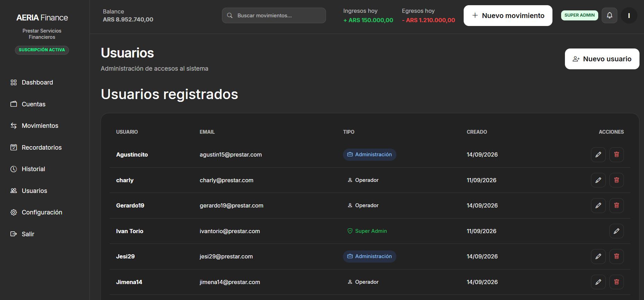Viewport: 644px width, 300px height.
Task: Edit the Ivan Torio super admin
Action: click(617, 231)
